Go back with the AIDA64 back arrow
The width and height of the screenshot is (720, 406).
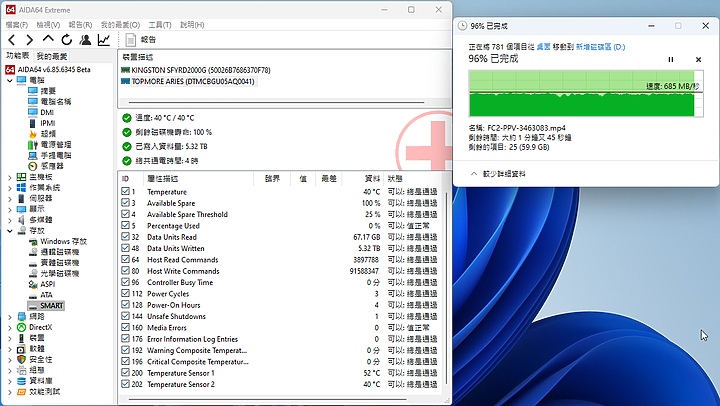pyautogui.click(x=12, y=40)
